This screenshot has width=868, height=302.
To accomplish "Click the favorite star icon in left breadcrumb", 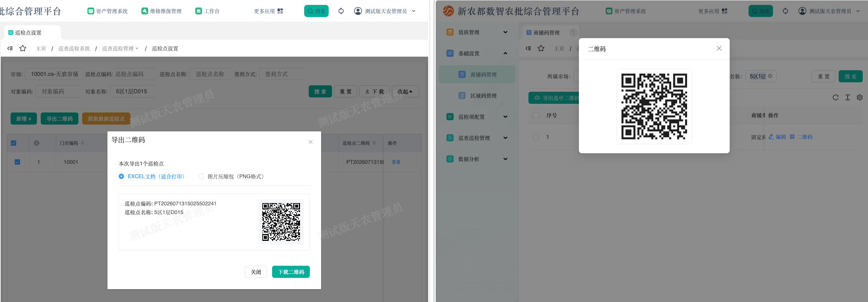I will [23, 48].
